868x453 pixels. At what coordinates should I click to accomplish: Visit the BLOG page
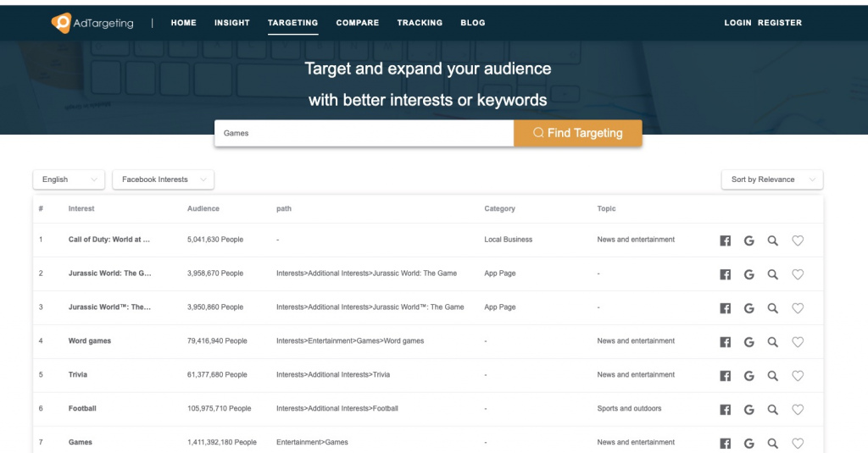click(473, 23)
